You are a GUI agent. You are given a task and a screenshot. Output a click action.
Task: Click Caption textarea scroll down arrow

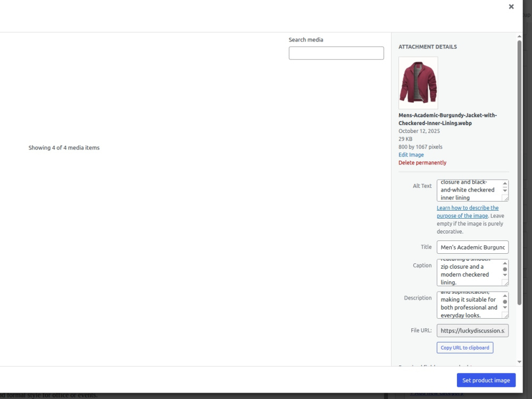pos(505,275)
